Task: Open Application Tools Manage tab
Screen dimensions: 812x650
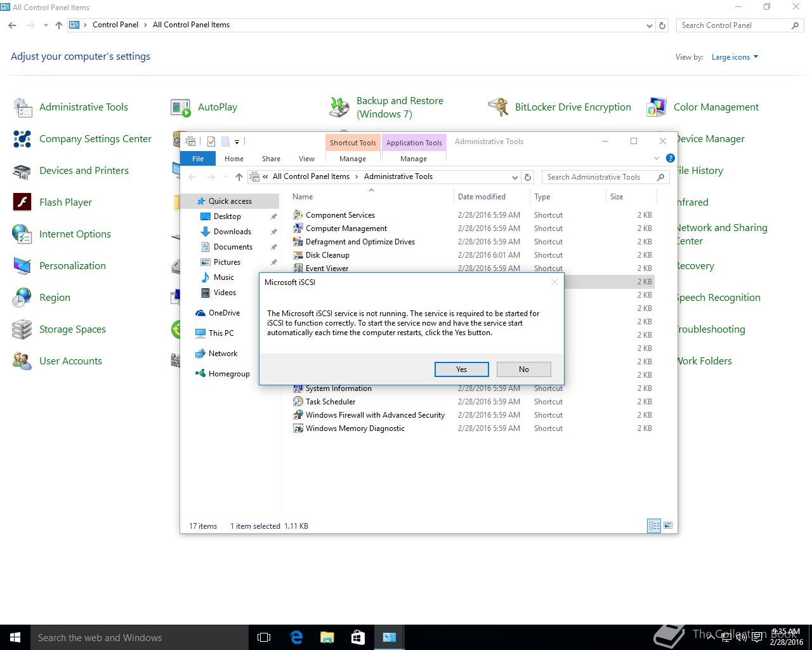Action: point(414,159)
